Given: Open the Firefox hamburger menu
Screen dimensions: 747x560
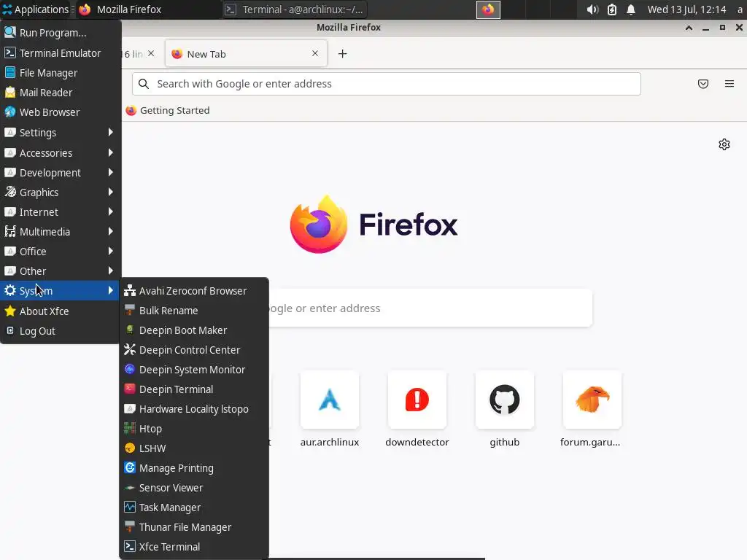Looking at the screenshot, I should (729, 84).
